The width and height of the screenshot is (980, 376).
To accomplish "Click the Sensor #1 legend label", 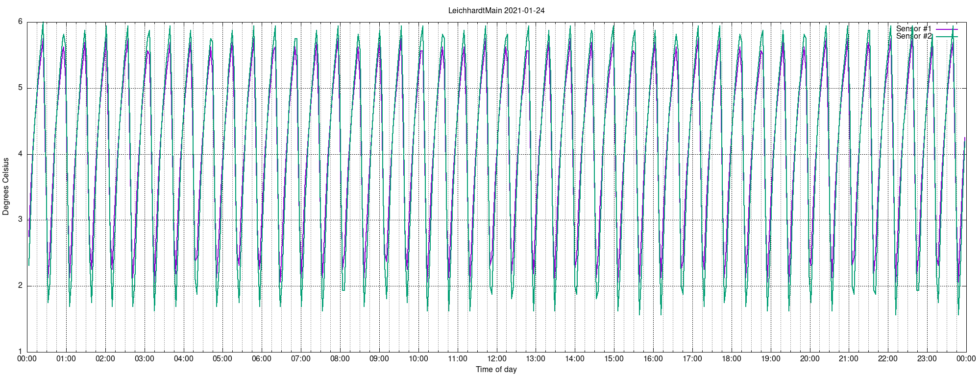I will click(914, 29).
